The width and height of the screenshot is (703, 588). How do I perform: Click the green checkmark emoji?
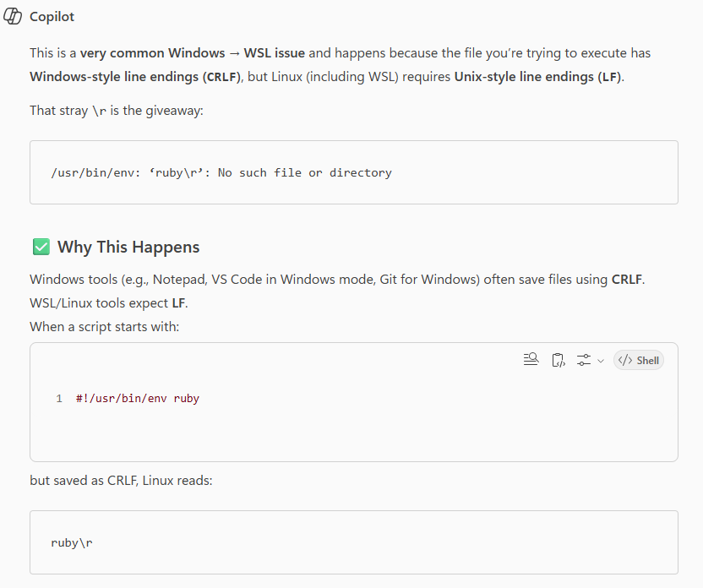pos(41,247)
